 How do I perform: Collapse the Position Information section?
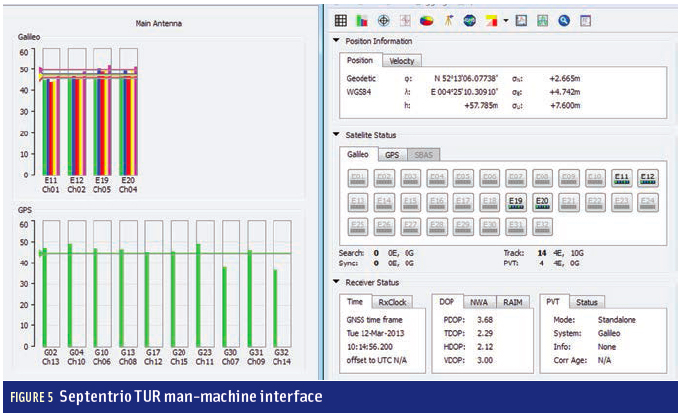tap(336, 41)
